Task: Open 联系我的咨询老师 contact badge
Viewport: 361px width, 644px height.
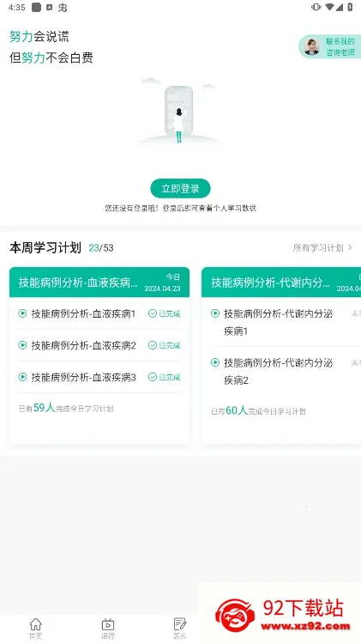Action: point(330,46)
